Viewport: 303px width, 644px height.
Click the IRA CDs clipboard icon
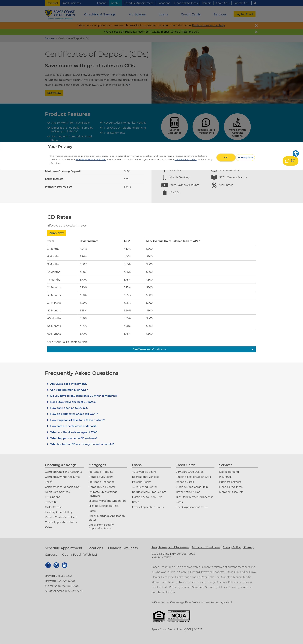[165, 192]
